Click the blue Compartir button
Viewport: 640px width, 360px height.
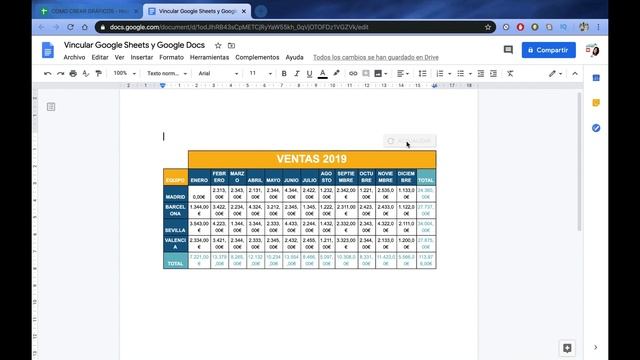pos(549,50)
